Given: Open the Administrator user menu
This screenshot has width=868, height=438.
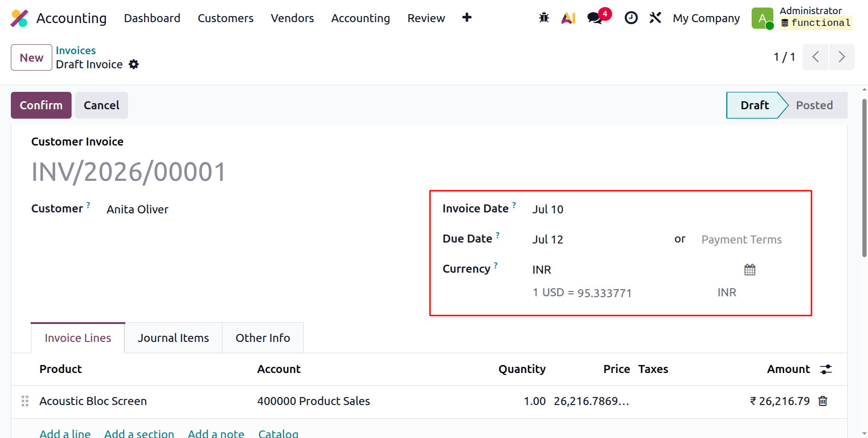Looking at the screenshot, I should [x=816, y=17].
